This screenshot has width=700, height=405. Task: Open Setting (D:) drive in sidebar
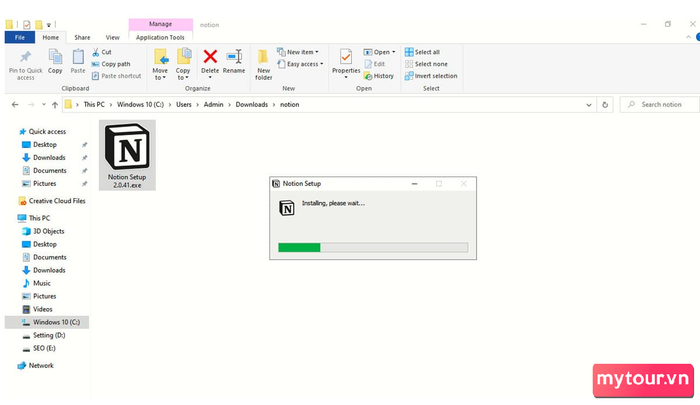coord(49,335)
